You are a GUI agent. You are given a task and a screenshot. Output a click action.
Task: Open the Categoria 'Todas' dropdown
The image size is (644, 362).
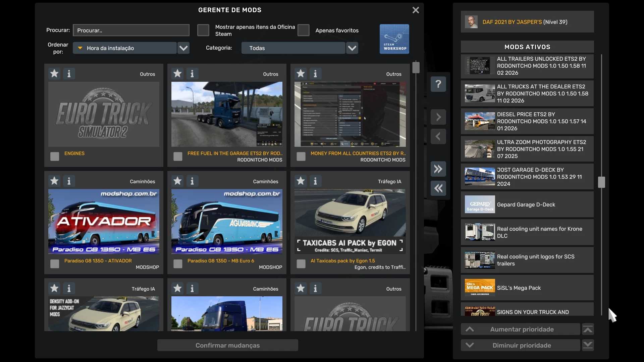pos(352,48)
